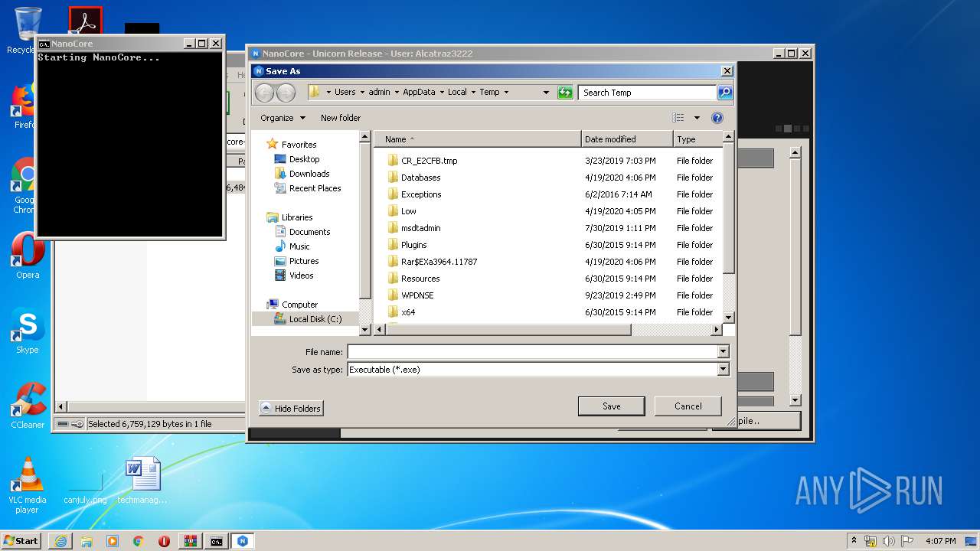Screen dimensions: 980x551
Task: Select Recent Places in Favorites
Action: pyautogui.click(x=308, y=188)
